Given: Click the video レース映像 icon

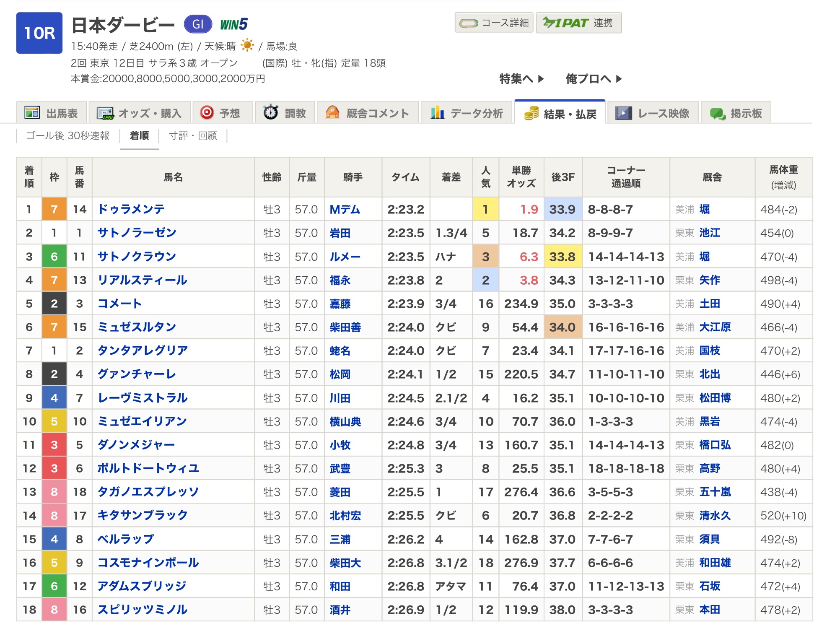Looking at the screenshot, I should (x=623, y=113).
